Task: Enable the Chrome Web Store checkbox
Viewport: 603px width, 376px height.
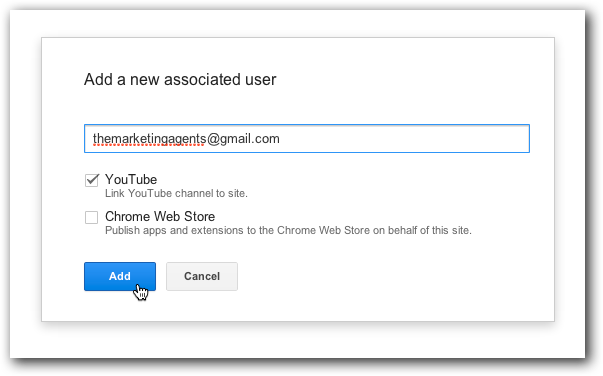Action: coord(92,217)
